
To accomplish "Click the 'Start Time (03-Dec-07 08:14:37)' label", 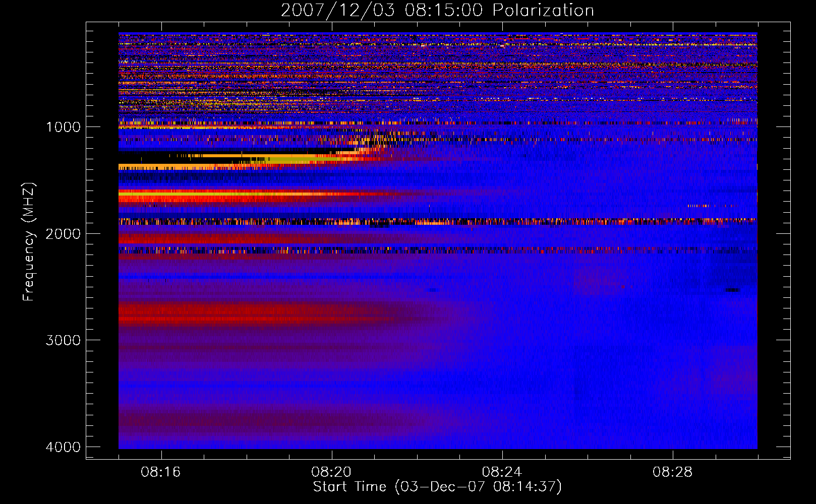I will pos(437,487).
